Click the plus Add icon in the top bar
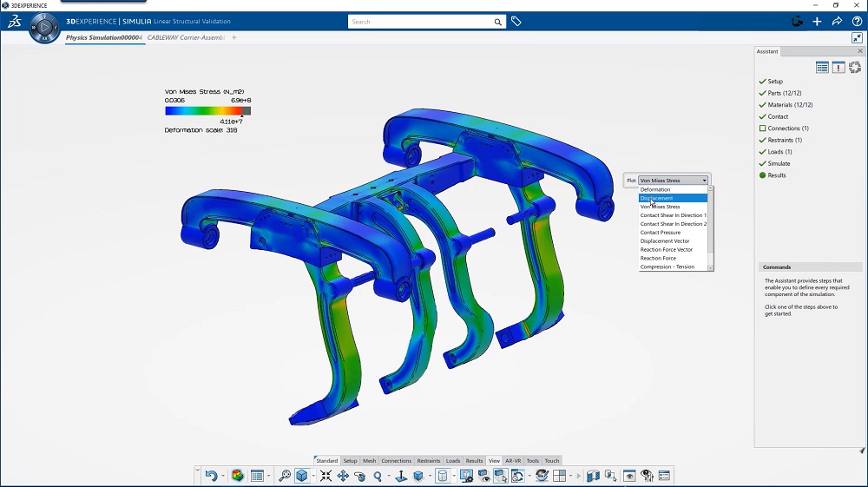This screenshot has height=487, width=868. [817, 22]
